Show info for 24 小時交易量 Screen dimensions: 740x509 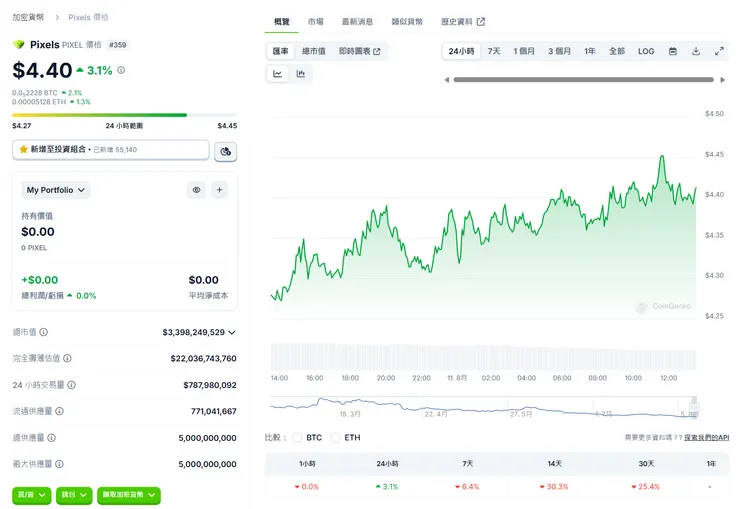point(71,385)
